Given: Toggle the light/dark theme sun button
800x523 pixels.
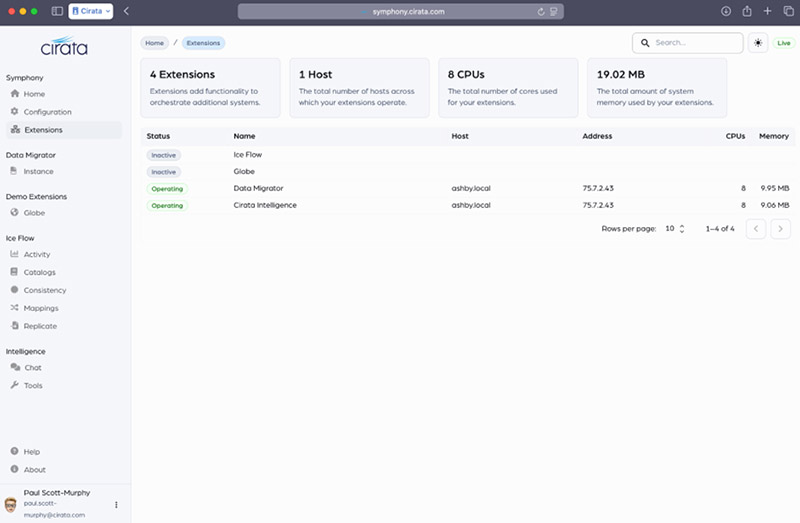Looking at the screenshot, I should pyautogui.click(x=758, y=43).
